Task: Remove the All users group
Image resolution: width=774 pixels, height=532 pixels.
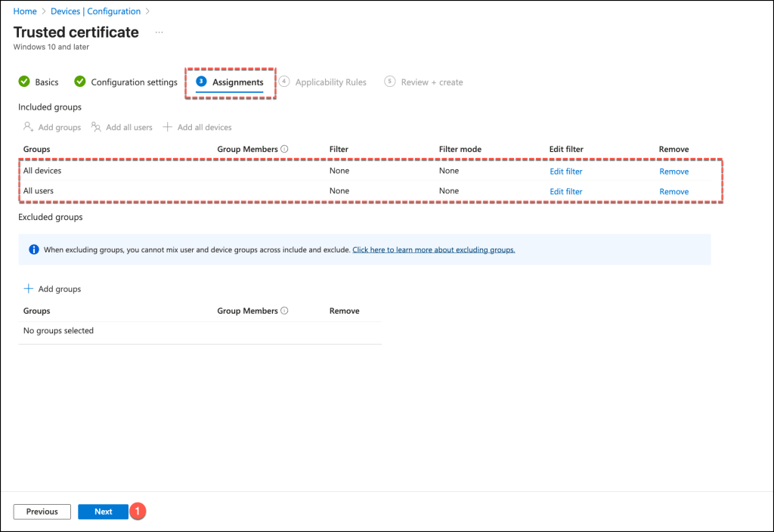Action: tap(673, 192)
